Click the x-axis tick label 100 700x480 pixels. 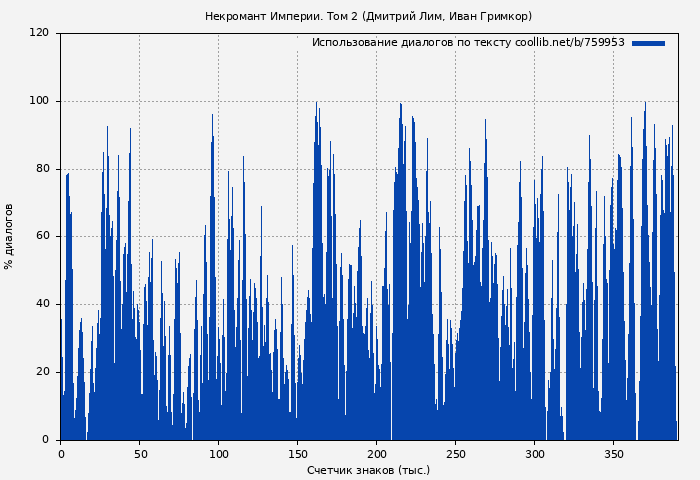218,454
